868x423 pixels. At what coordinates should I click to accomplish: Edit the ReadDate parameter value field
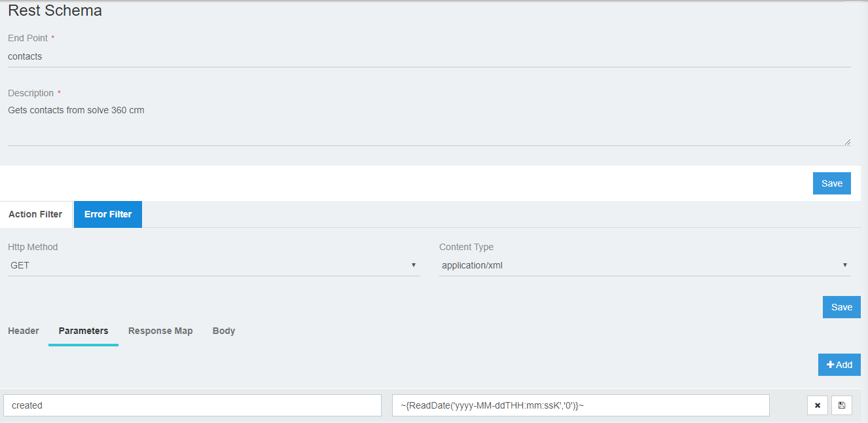pyautogui.click(x=581, y=405)
